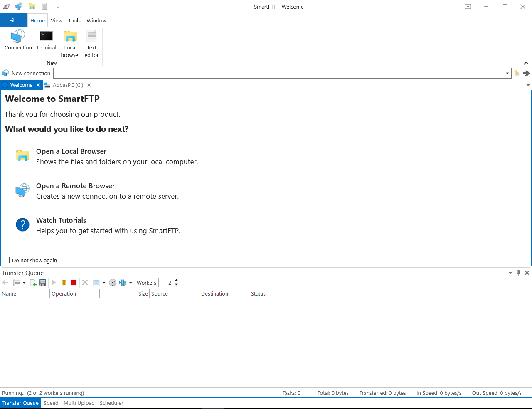Click quick-access new connection icon in title bar

[x=19, y=7]
